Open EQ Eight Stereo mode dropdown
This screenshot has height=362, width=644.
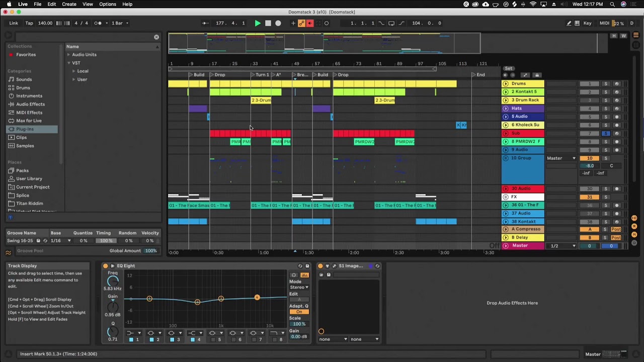(x=299, y=287)
